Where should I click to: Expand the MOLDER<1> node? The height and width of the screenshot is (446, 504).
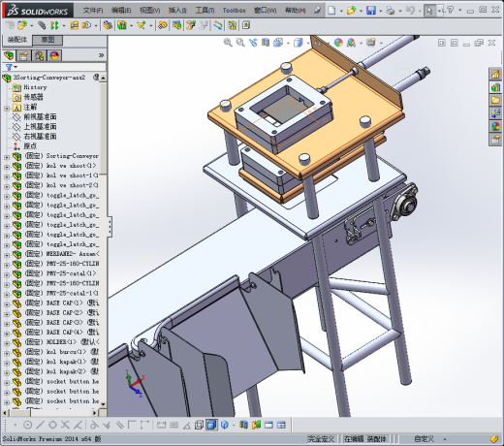[x=7, y=343]
